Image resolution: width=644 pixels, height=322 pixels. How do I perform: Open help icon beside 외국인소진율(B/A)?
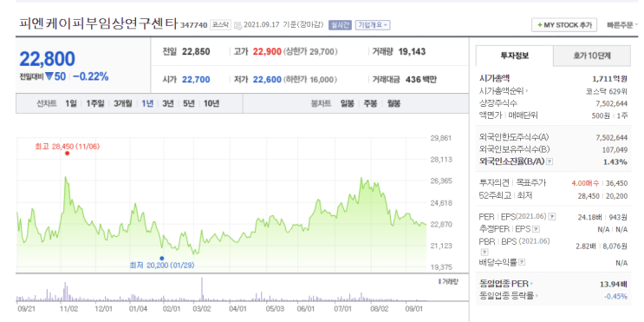point(550,162)
